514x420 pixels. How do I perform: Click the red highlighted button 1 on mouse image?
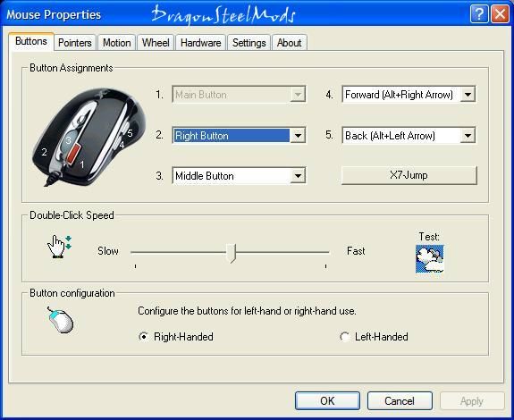point(73,153)
